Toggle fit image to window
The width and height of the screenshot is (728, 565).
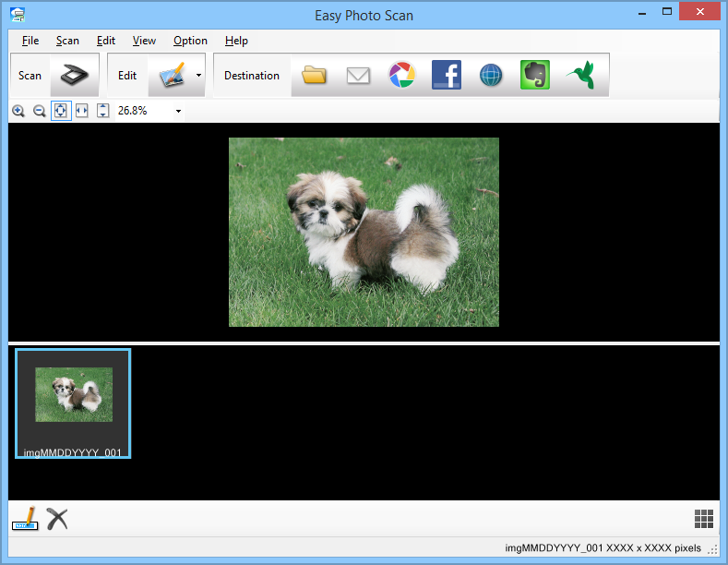pyautogui.click(x=61, y=111)
